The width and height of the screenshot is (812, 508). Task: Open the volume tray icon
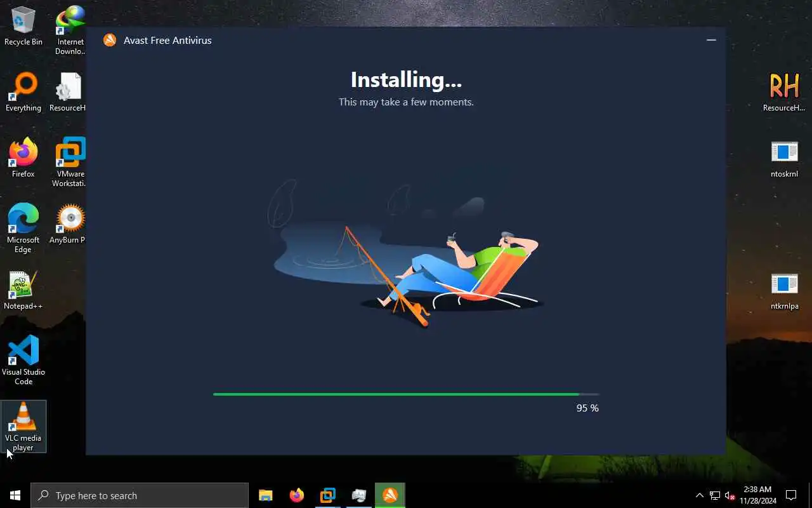730,495
